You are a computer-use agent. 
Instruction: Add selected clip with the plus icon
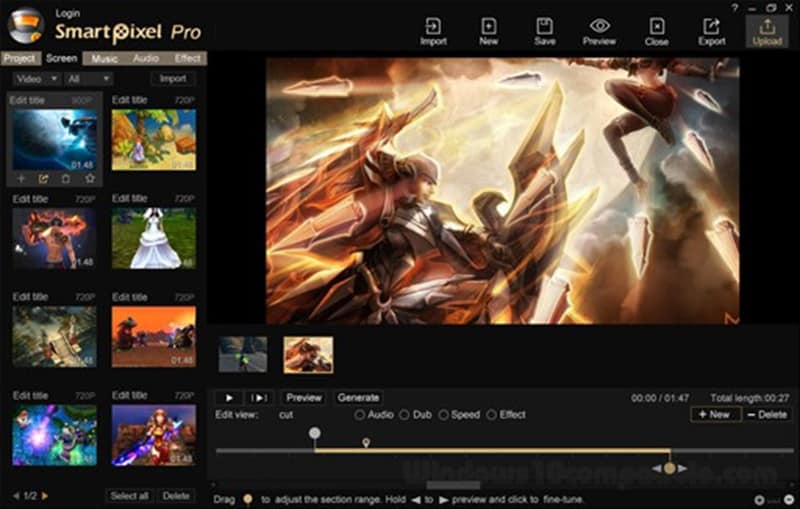click(x=21, y=179)
